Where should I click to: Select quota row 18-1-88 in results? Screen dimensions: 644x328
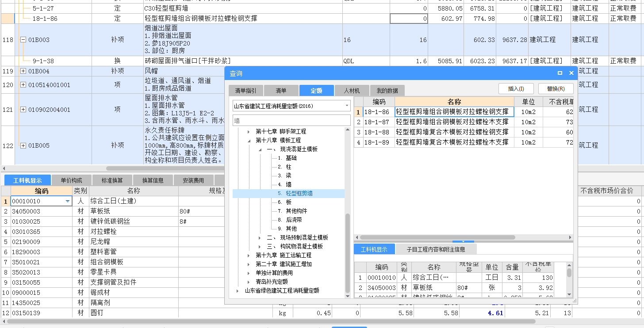pos(464,132)
